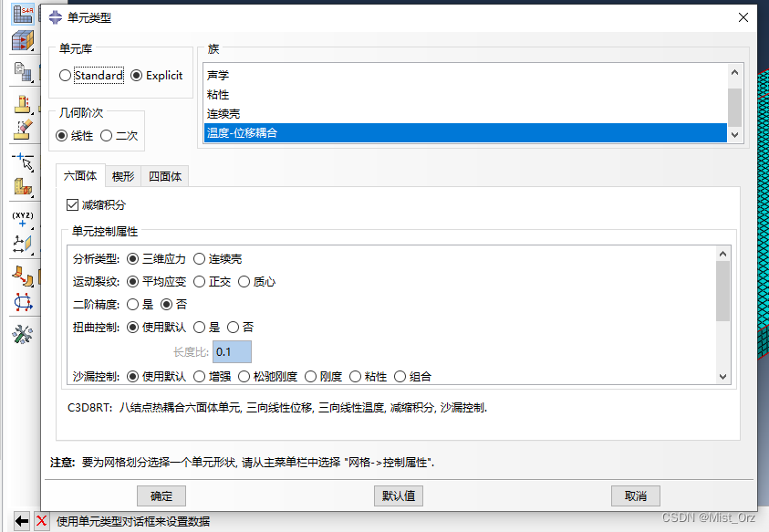Image resolution: width=769 pixels, height=532 pixels.
Task: Click the 长度比 value field showing 0.1
Action: 231,351
